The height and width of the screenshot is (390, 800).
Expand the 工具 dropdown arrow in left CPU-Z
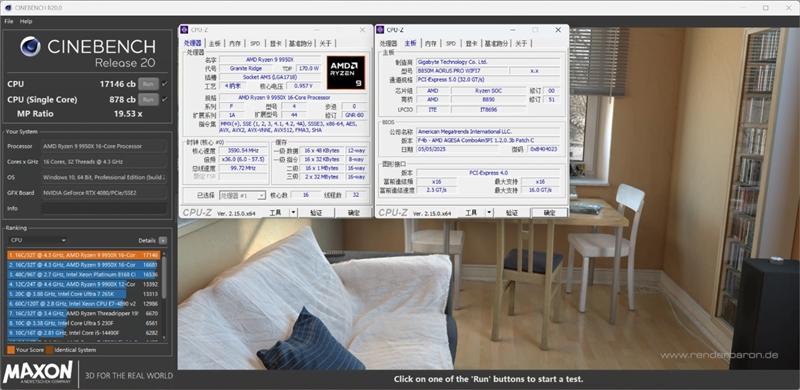(x=293, y=212)
